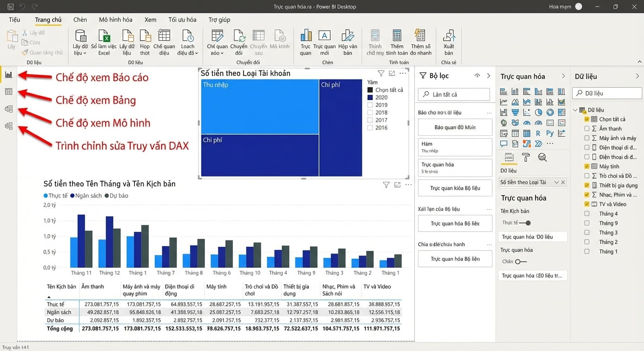
Task: Open the Mô hình hóa ribbon tab
Action: (116, 20)
